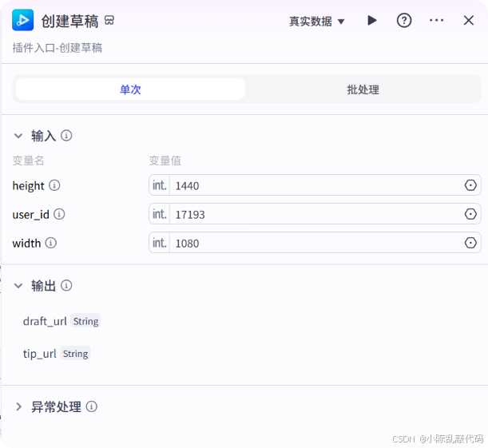Show info tooltip for user_id
488x448 pixels.
click(59, 214)
